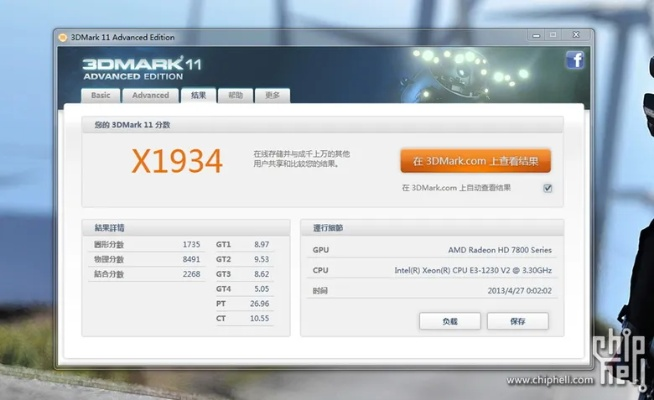Click the X1934 score value
The height and width of the screenshot is (400, 654).
178,161
